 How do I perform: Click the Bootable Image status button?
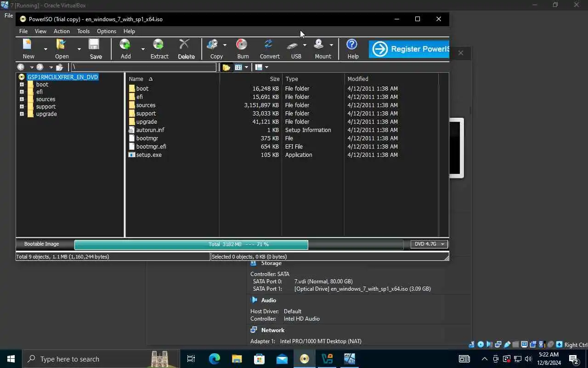[42, 244]
